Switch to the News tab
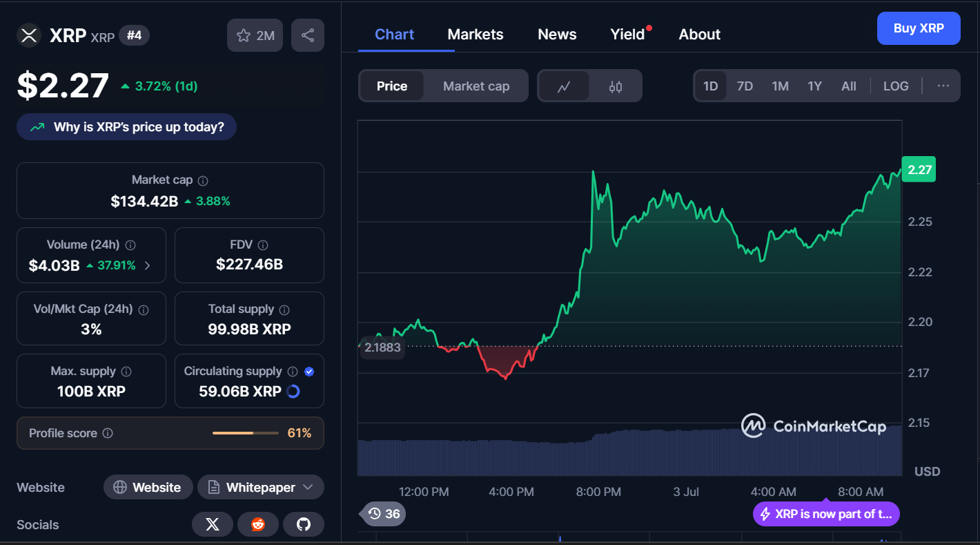The width and height of the screenshot is (980, 545). coord(557,35)
